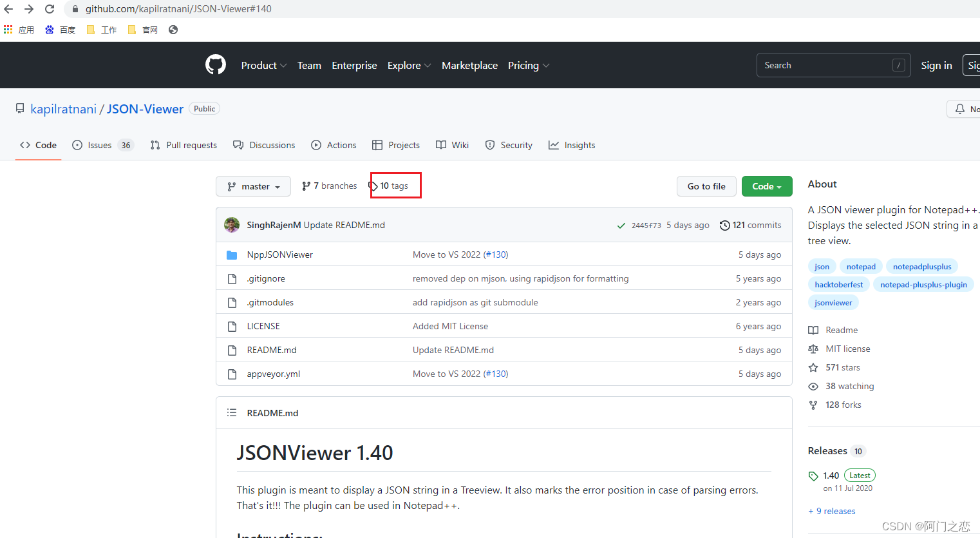
Task: Click the NppJSONViewer folder icon
Action: coord(232,255)
